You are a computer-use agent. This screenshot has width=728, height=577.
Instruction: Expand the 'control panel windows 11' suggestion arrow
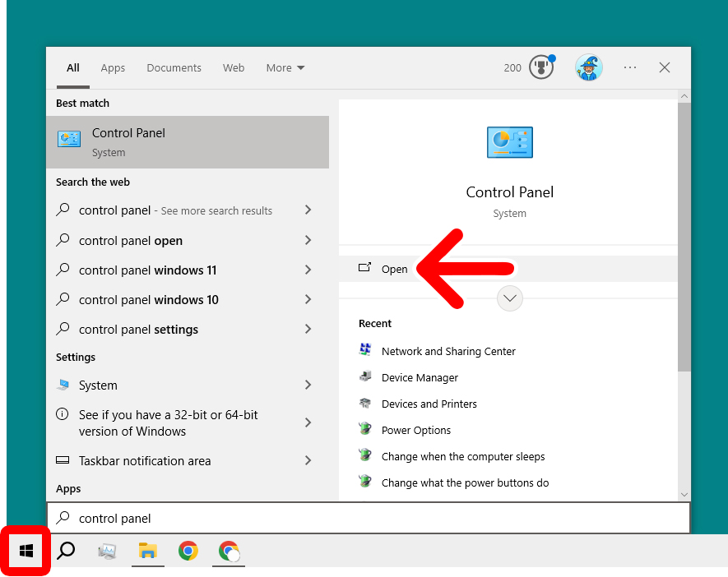(308, 270)
